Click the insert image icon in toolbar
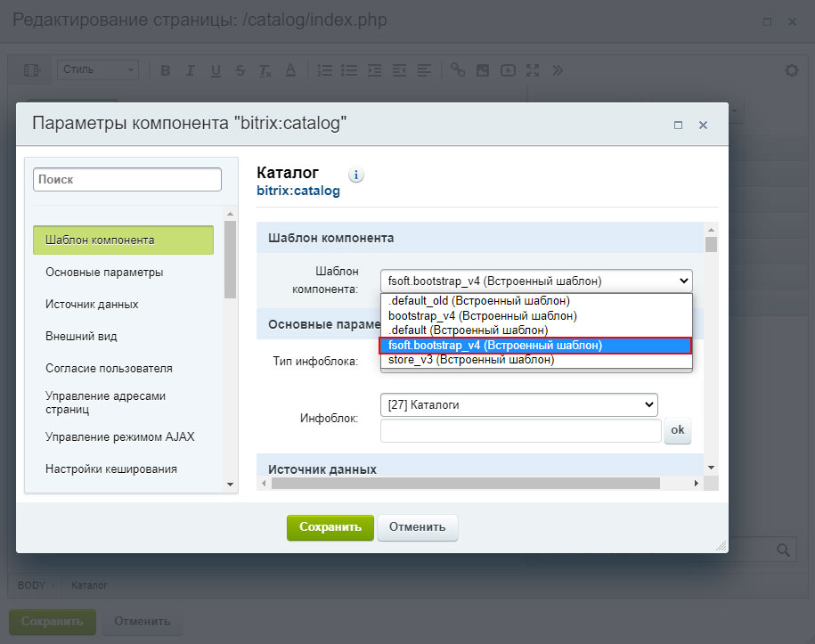This screenshot has height=644, width=815. [482, 70]
